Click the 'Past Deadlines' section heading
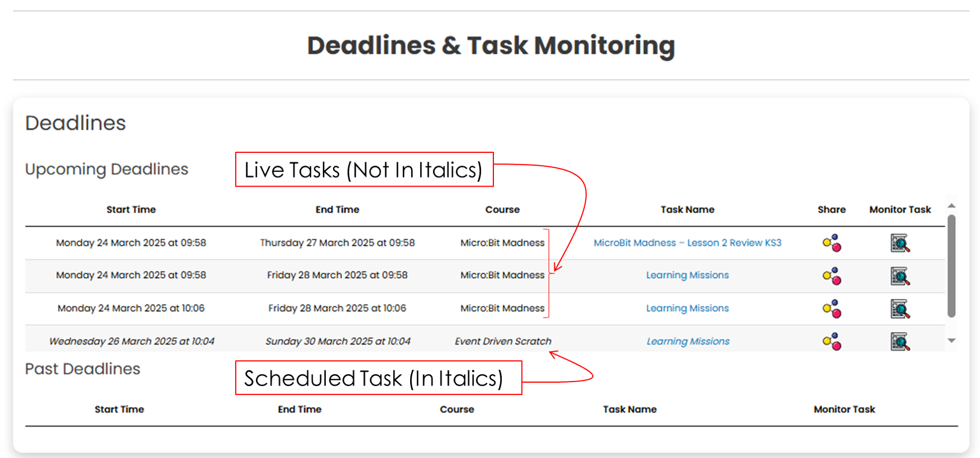Viewport: 980px width, 458px height. tap(83, 369)
